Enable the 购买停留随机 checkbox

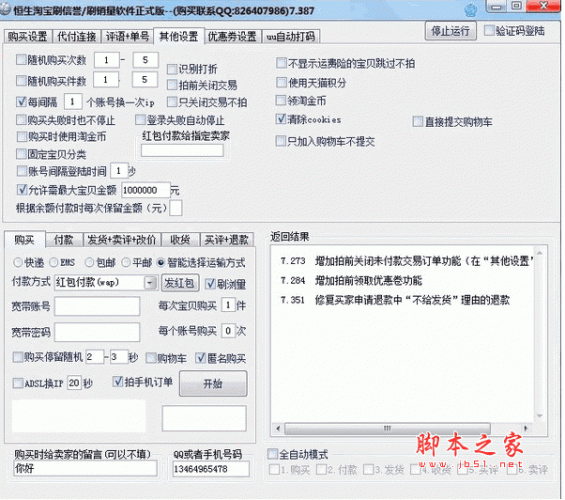click(18, 357)
